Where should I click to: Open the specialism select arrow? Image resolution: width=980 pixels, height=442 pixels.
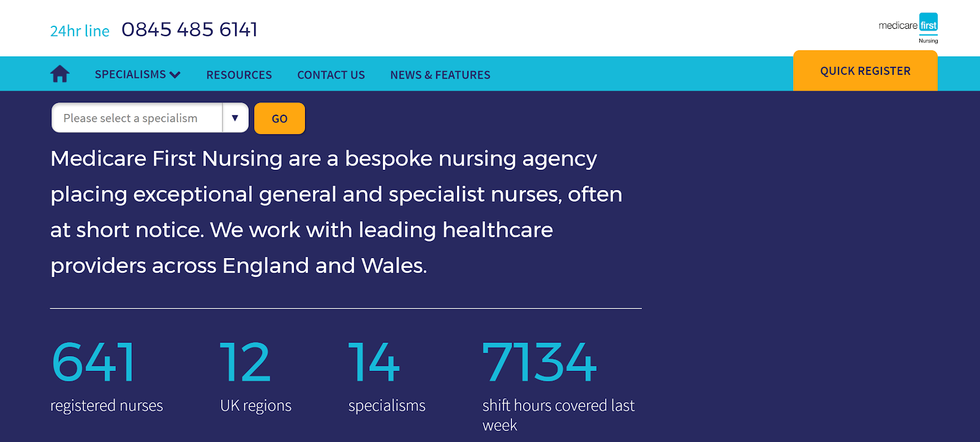[x=235, y=118]
